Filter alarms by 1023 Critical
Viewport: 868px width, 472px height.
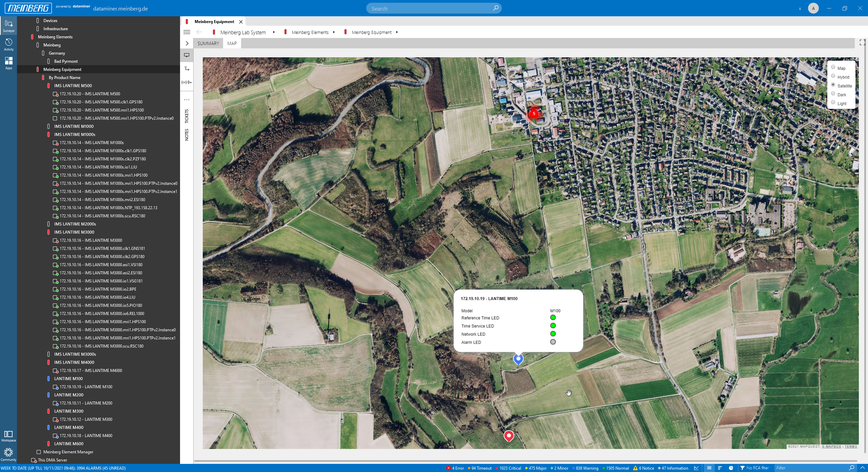pyautogui.click(x=508, y=468)
